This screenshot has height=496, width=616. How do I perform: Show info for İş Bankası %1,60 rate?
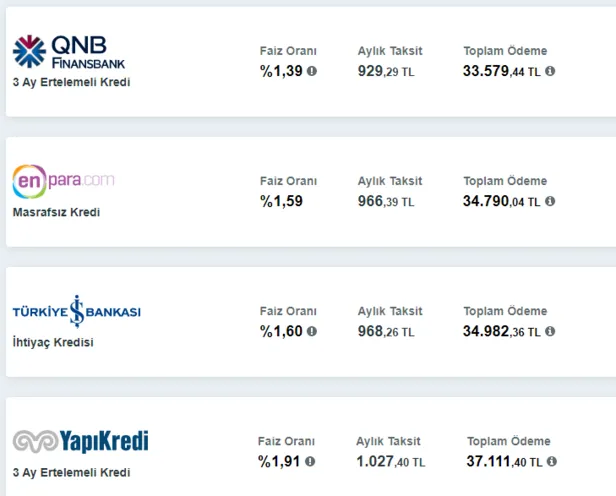[312, 331]
